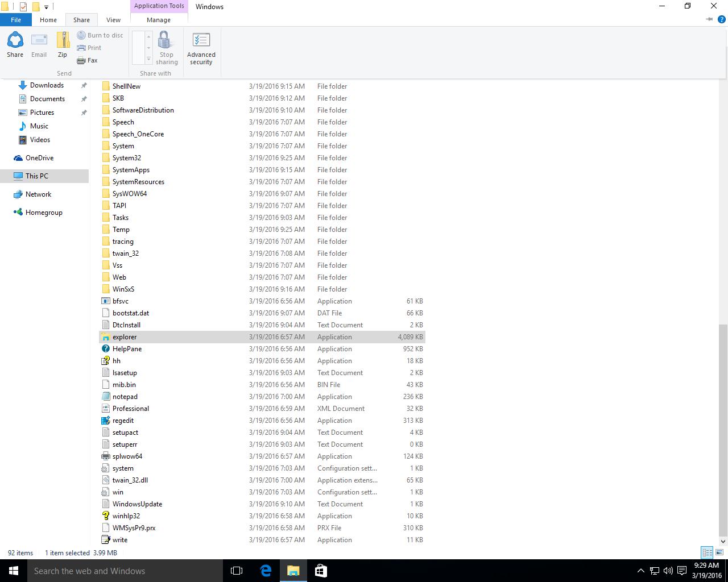This screenshot has height=582, width=728.
Task: Switch to Details view layout button
Action: pos(707,552)
